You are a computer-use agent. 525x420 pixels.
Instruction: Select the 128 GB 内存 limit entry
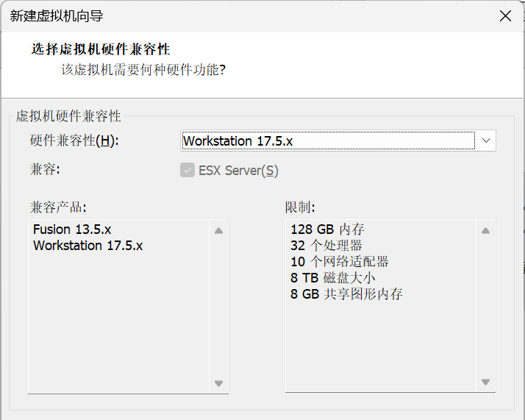point(327,229)
